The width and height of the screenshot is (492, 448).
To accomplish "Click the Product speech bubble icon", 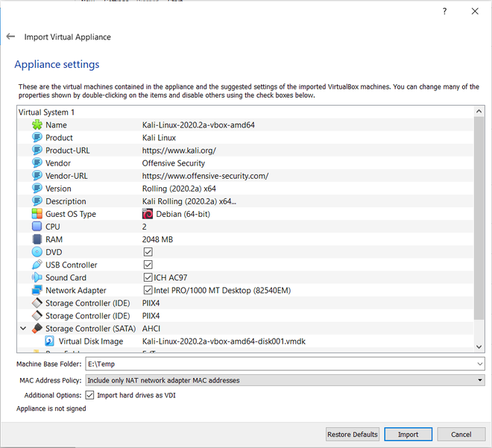I will point(37,137).
